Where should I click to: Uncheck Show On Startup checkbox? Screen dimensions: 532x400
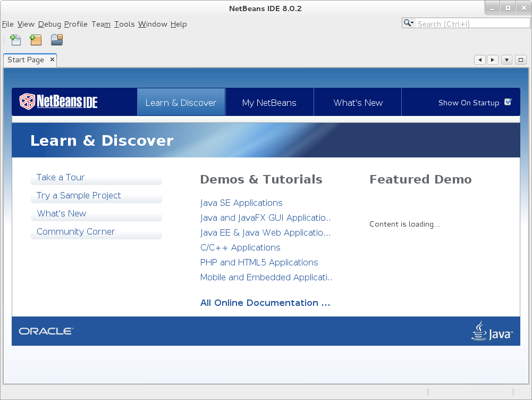click(508, 102)
